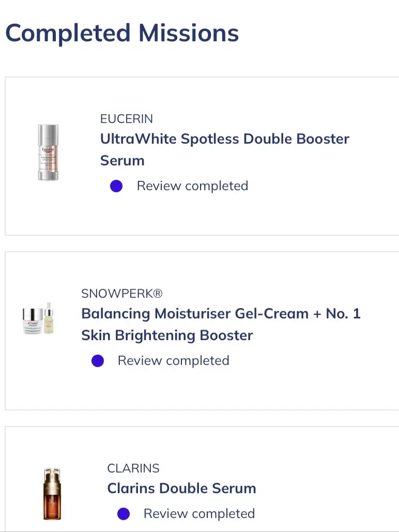Click the Completed Missions heading

[122, 33]
